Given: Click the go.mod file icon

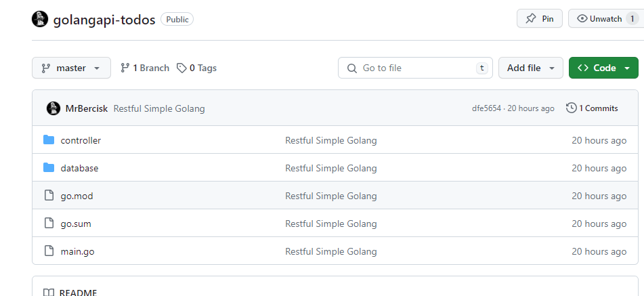Looking at the screenshot, I should click(x=49, y=196).
